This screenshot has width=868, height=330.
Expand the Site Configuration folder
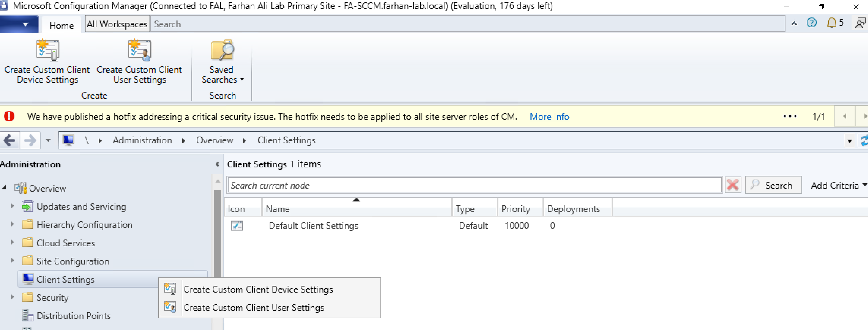click(x=12, y=261)
